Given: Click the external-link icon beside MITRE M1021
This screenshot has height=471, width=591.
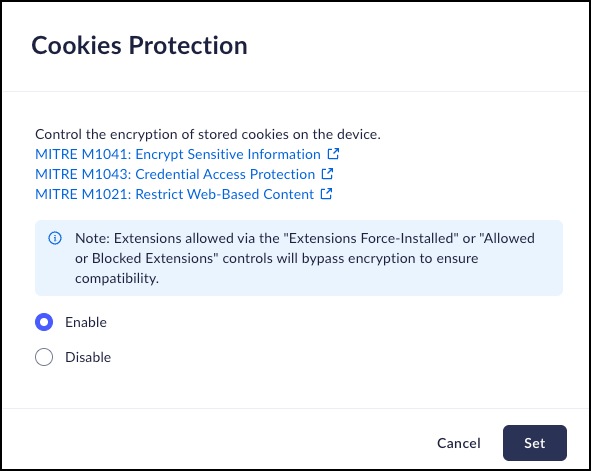Looking at the screenshot, I should pyautogui.click(x=326, y=194).
